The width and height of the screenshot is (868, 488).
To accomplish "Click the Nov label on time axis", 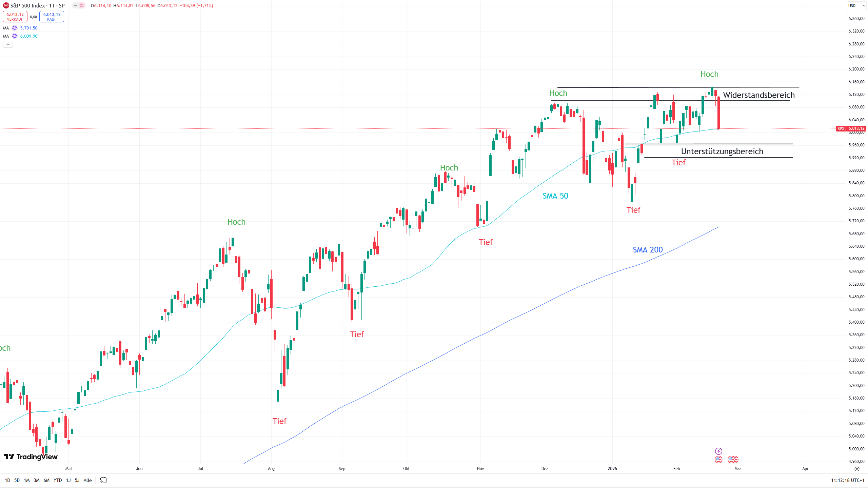I will (x=480, y=469).
